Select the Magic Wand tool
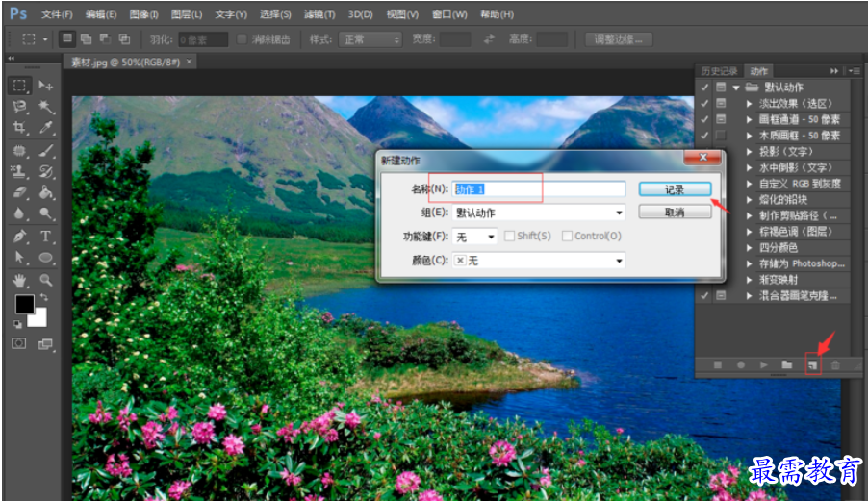Screen dimensions: 868x501 pyautogui.click(x=46, y=106)
